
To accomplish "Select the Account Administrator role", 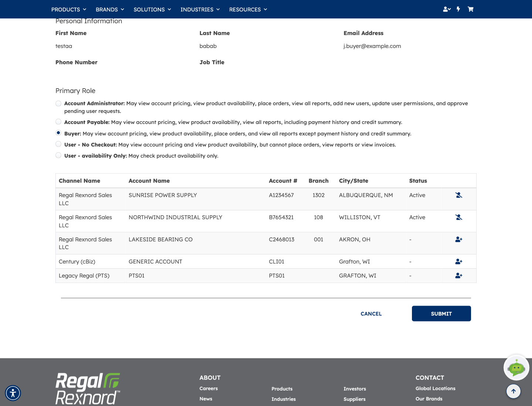I will [58, 103].
